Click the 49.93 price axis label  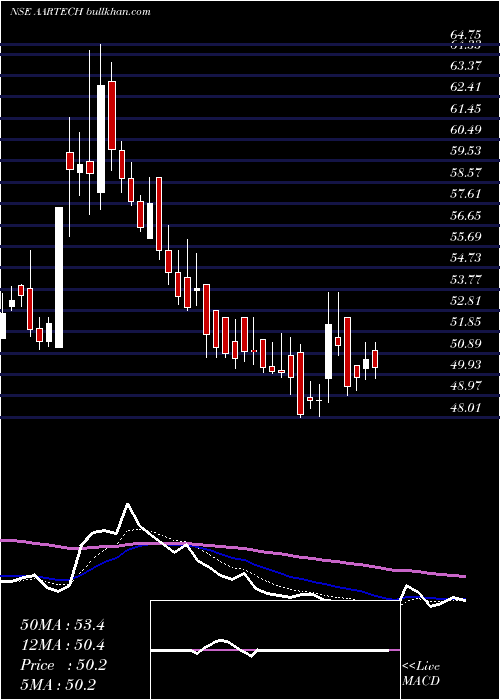[x=466, y=365]
